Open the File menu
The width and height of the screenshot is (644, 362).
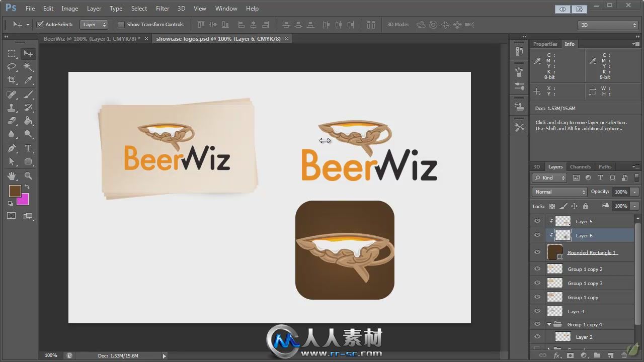30,9
